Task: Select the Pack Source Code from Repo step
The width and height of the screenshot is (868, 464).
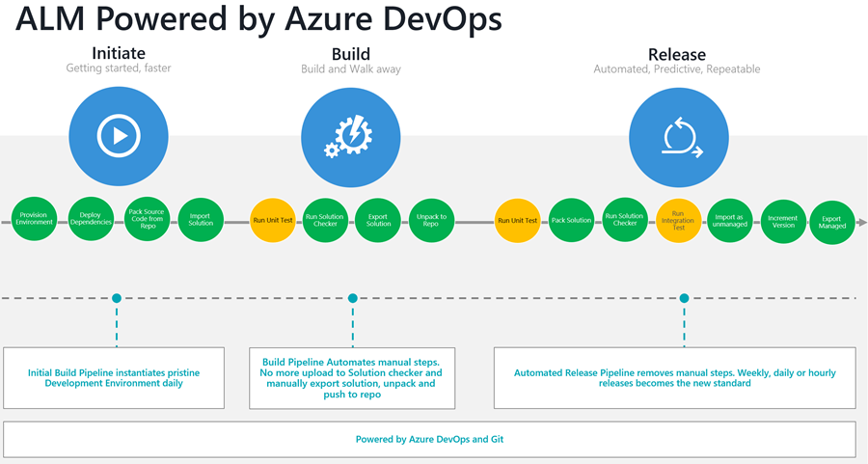Action: point(147,219)
